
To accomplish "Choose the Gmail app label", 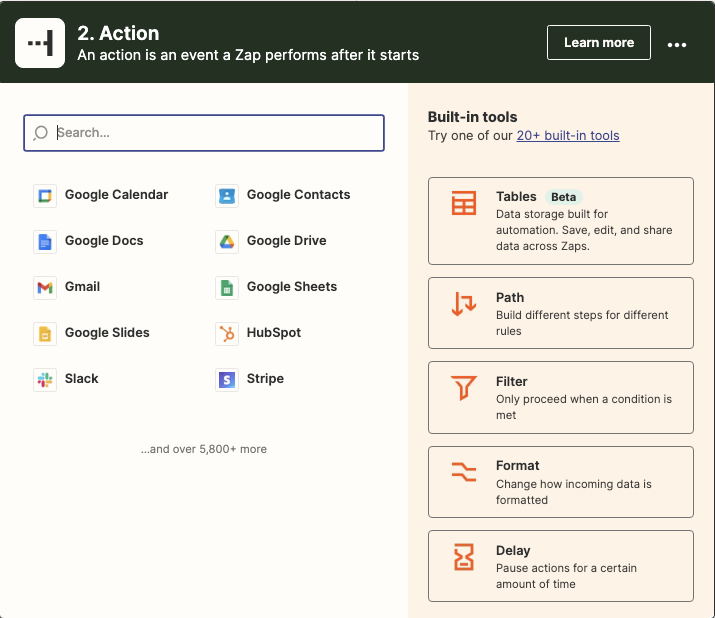I will [x=82, y=287].
